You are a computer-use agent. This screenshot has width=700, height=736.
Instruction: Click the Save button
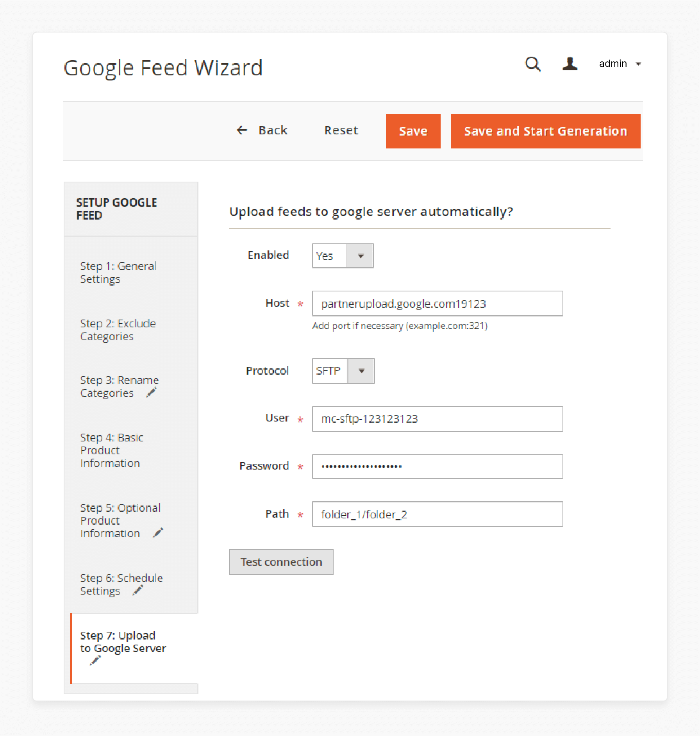pos(413,131)
